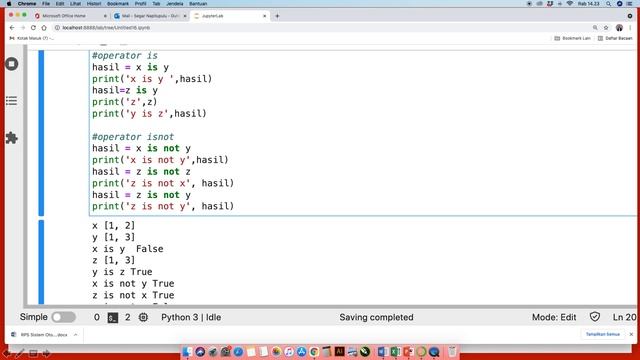Open Microsoft Excel from the dock
Viewport: 640px width, 360px height.
pyautogui.click(x=395, y=351)
